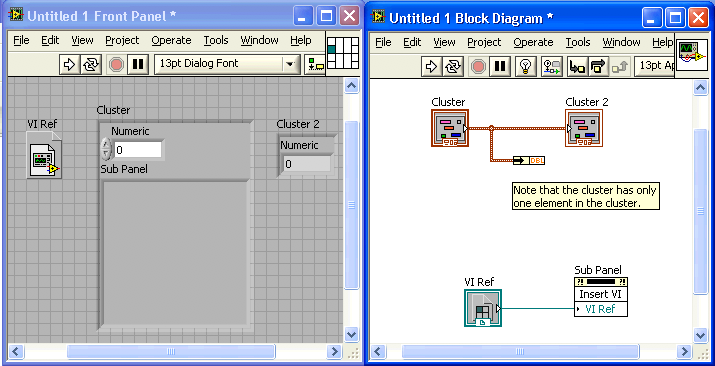Click the Front Panel horizontal scrollbar thumb
The image size is (715, 366).
171,351
